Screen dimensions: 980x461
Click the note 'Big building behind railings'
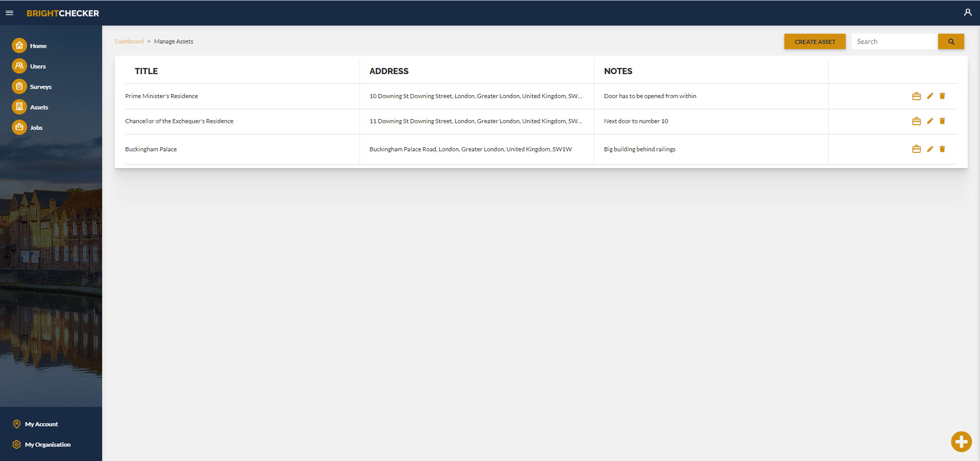click(x=639, y=149)
